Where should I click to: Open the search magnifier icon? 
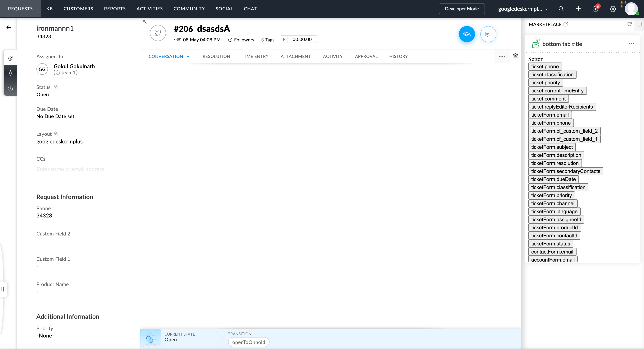click(x=561, y=9)
